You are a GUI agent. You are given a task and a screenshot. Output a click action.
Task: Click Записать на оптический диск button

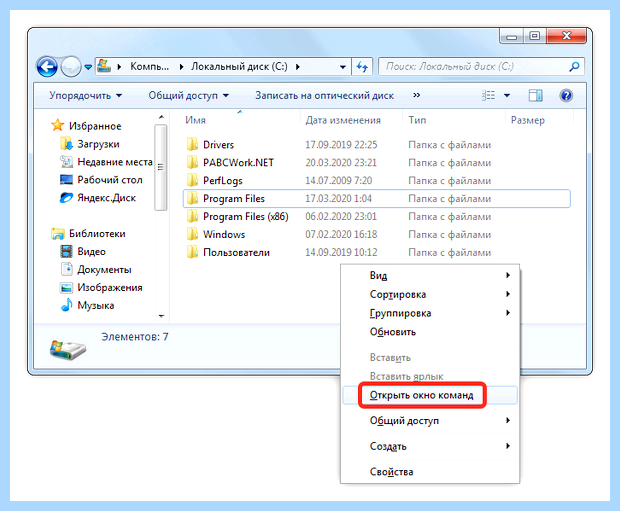pos(324,95)
